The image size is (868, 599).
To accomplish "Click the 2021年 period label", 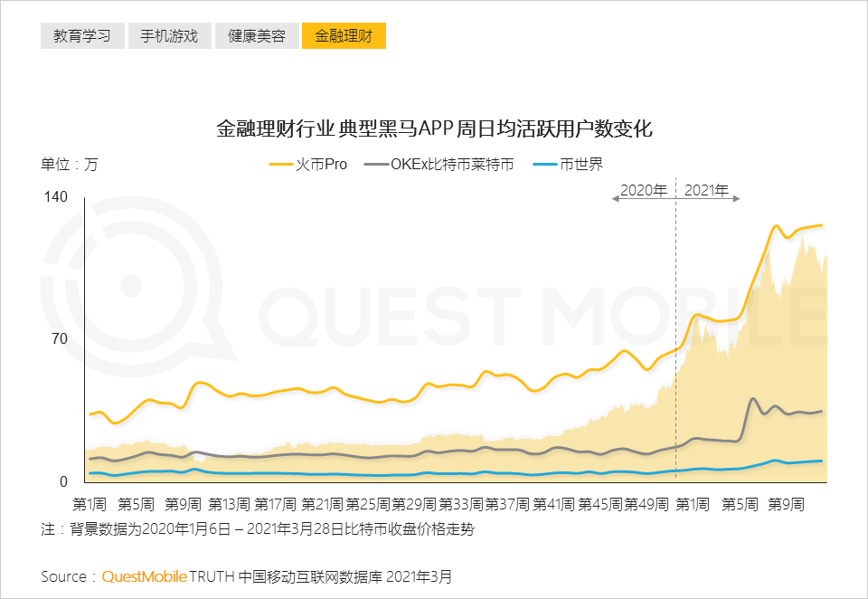I will click(x=706, y=190).
